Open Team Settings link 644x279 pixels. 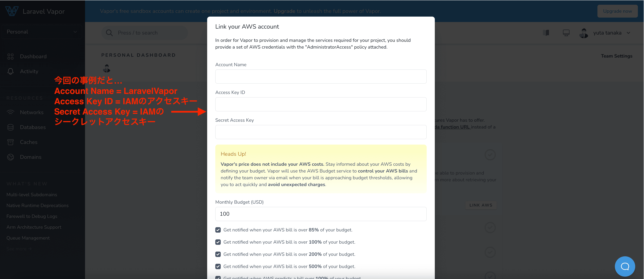[617, 56]
